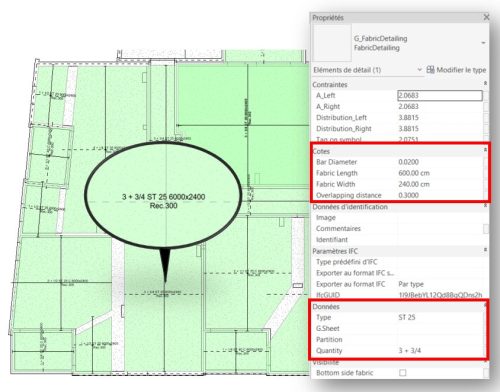Select Exporter au format IFC Par type
Image resolution: width=500 pixels, height=392 pixels.
[411, 284]
